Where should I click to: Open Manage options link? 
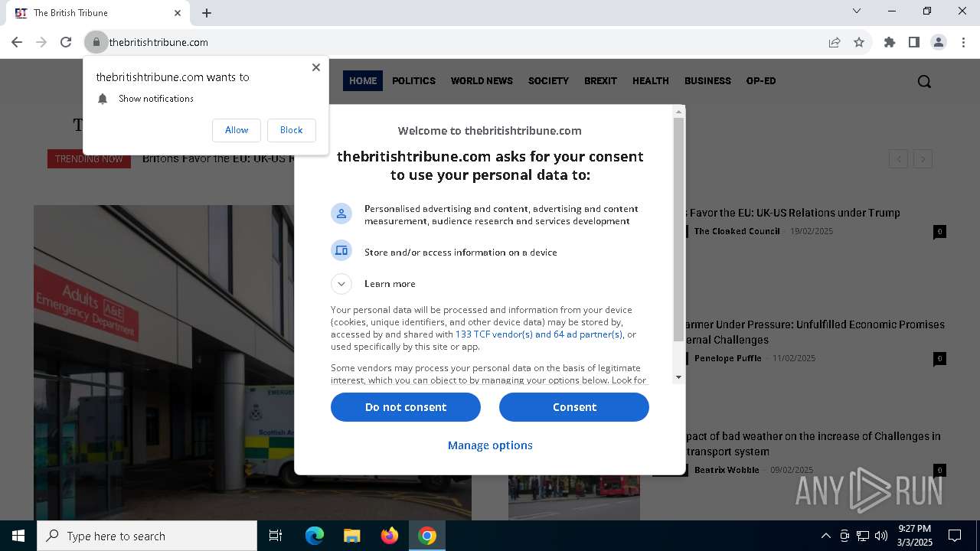(x=490, y=445)
